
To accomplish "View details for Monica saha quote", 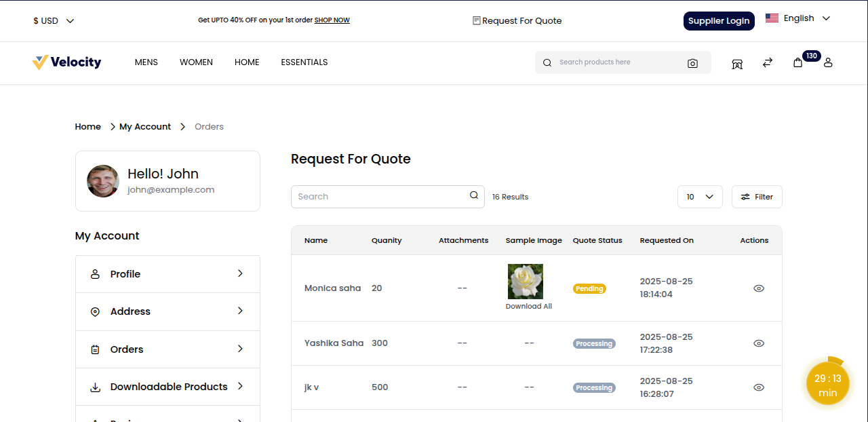I will pyautogui.click(x=759, y=288).
